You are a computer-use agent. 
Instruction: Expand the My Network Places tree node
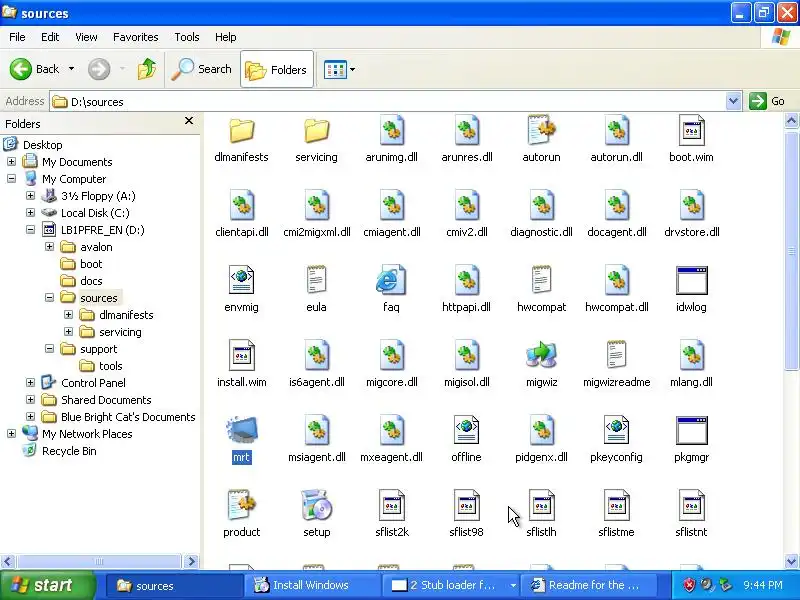11,434
